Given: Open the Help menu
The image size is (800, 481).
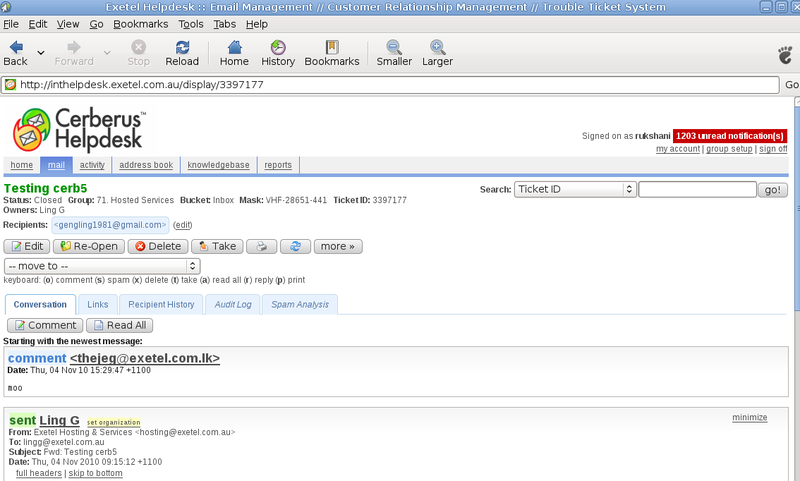Looking at the screenshot, I should (x=257, y=24).
